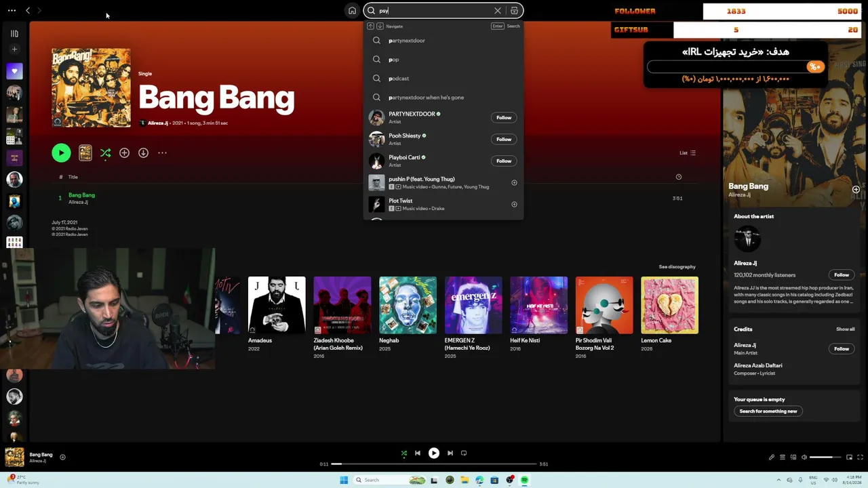Open connect to a device icon
This screenshot has width=868, height=488.
793,457
